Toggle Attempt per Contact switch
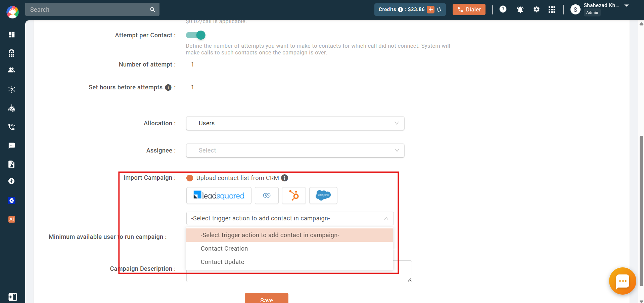644x303 pixels. click(196, 35)
